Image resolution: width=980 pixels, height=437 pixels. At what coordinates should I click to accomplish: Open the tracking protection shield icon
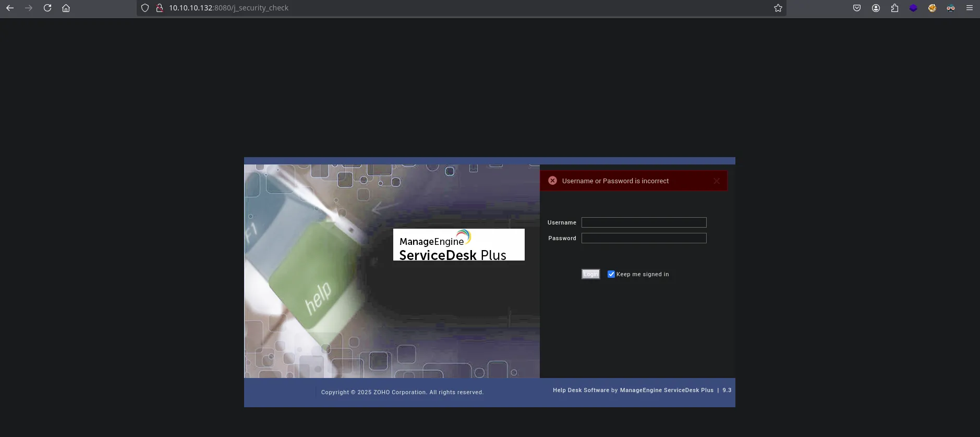point(145,8)
